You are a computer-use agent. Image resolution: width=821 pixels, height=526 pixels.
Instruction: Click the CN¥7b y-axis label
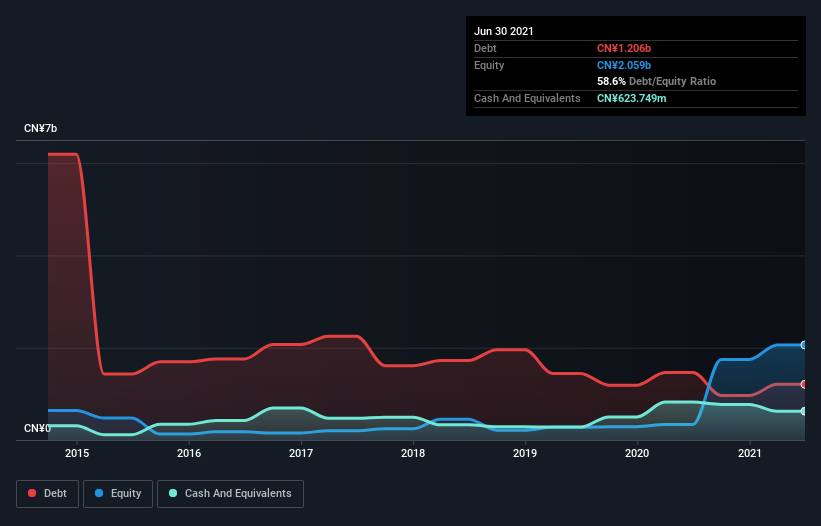pyautogui.click(x=40, y=128)
